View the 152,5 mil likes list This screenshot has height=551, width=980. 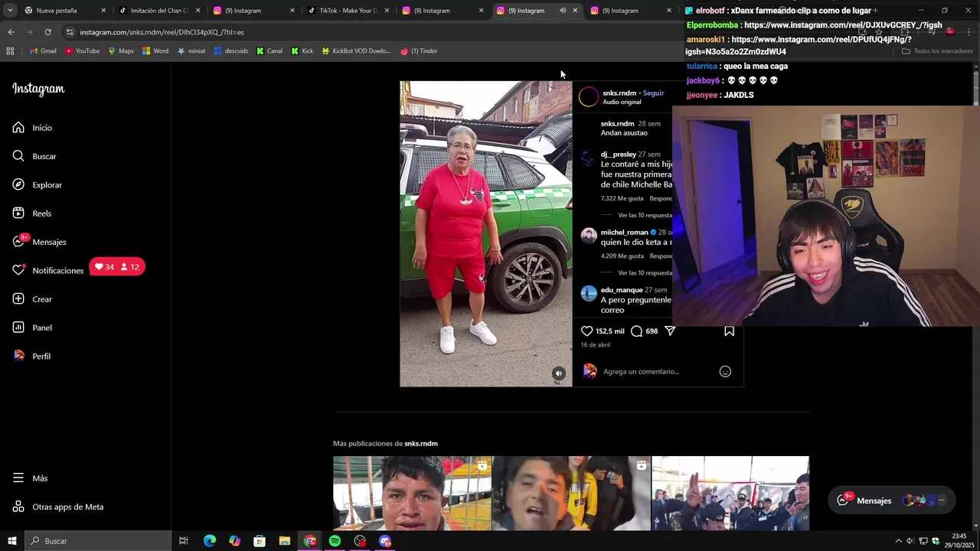tap(610, 331)
